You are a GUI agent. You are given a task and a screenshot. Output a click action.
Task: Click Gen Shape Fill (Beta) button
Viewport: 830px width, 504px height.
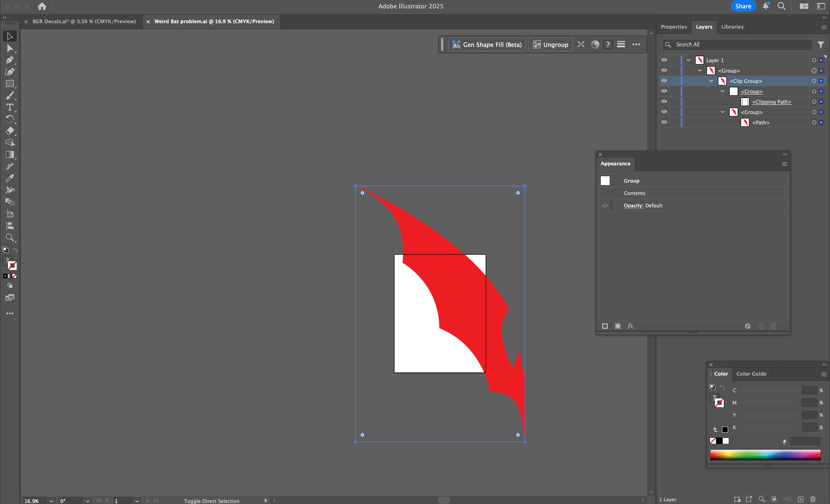[487, 44]
